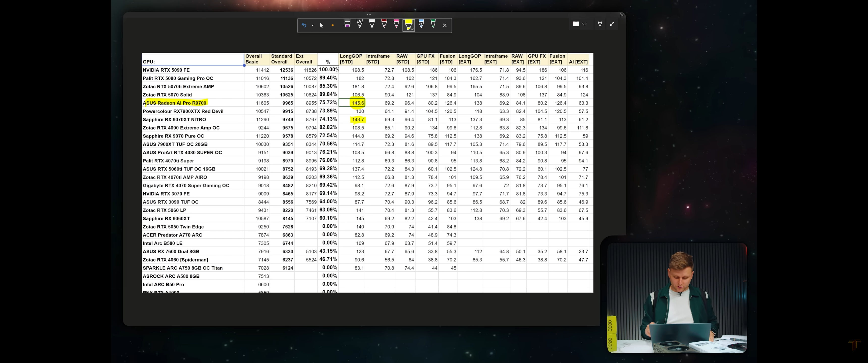Image resolution: width=868 pixels, height=363 pixels.
Task: Open the three-dot menu at window top
Action: (369, 14)
